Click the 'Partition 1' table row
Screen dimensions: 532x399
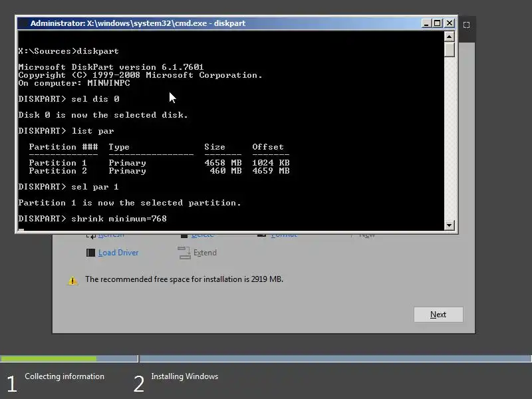coord(159,163)
